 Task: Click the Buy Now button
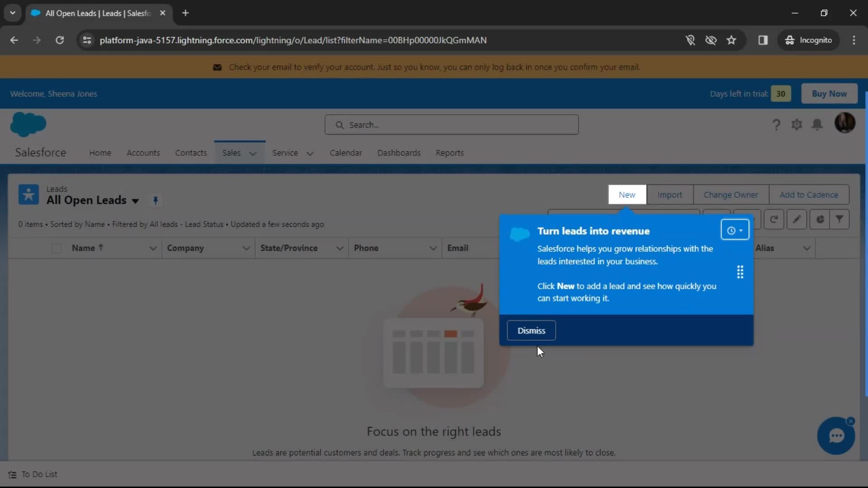[829, 94]
